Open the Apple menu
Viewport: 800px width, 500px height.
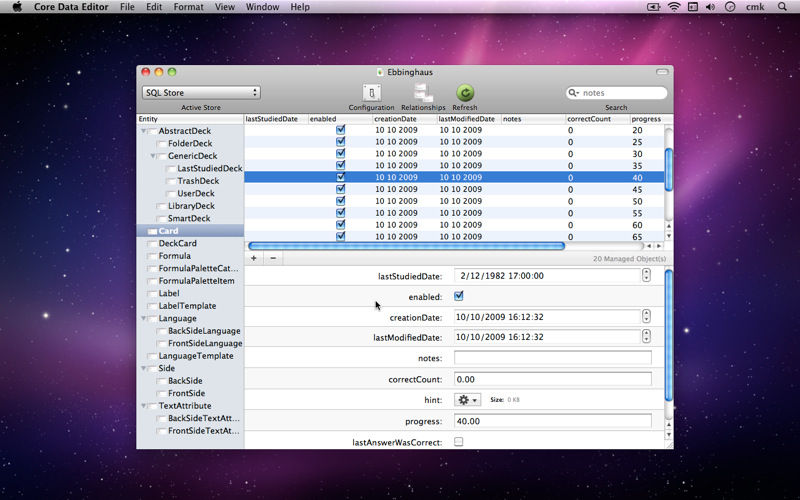17,7
